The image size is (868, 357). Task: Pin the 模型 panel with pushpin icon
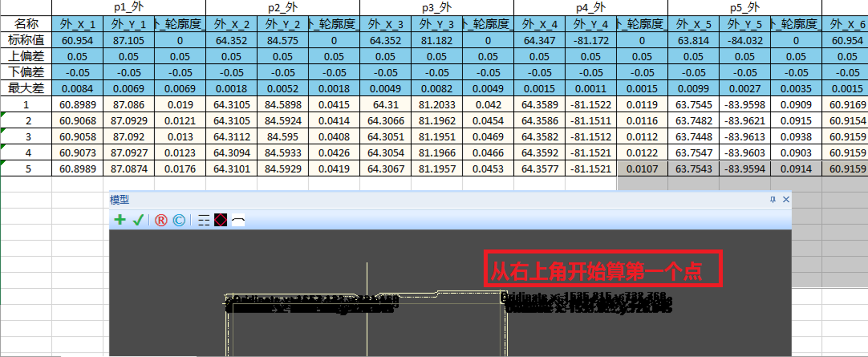point(773,199)
